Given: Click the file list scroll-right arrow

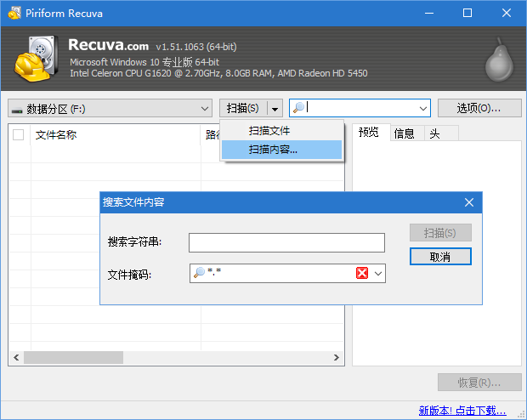Looking at the screenshot, I should point(336,357).
